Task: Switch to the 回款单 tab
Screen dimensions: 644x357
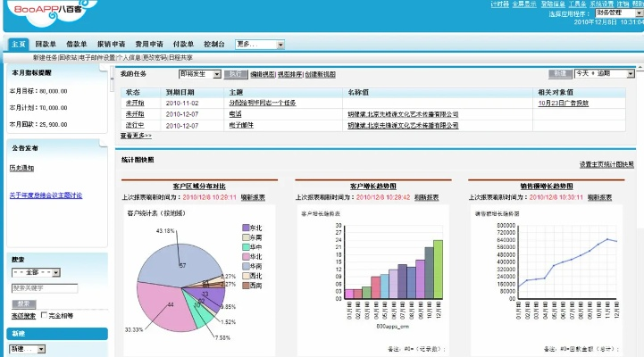Action: (x=46, y=44)
